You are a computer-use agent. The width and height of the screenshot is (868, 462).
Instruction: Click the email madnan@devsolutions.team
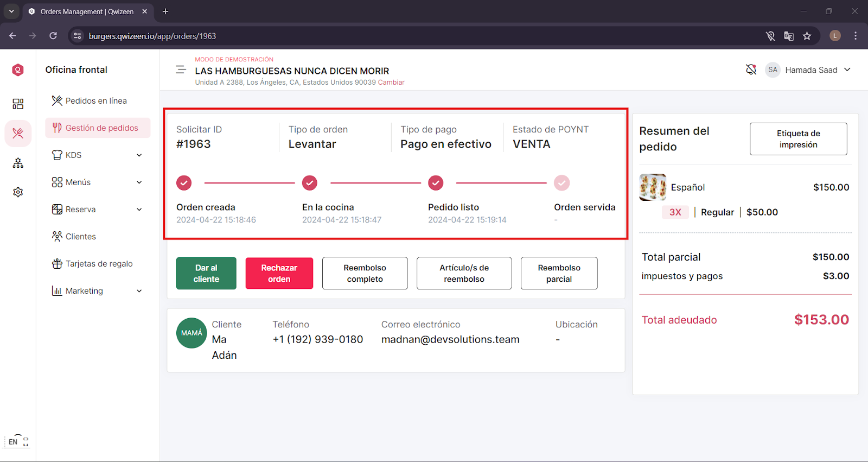[x=450, y=339]
